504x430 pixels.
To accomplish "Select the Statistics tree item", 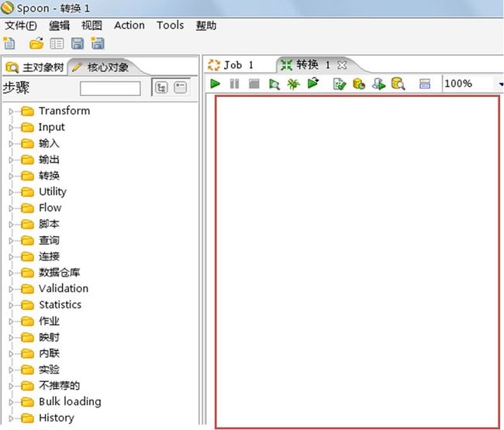I will click(x=60, y=304).
